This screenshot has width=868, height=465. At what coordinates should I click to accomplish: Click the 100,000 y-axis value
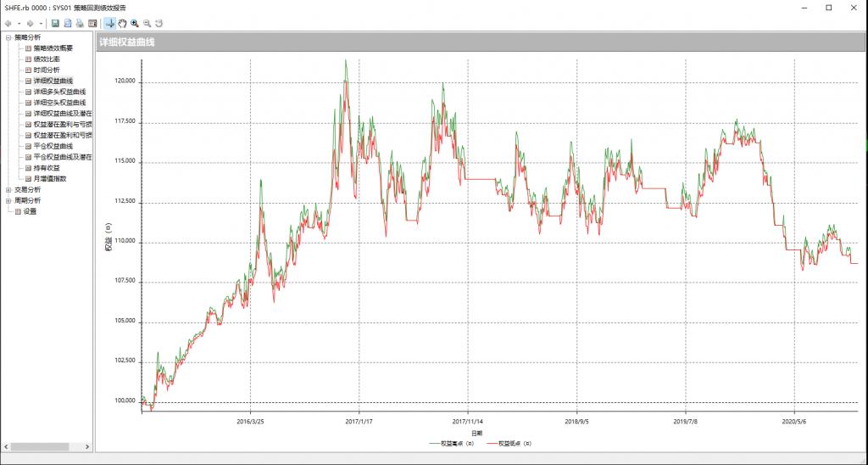pos(127,401)
